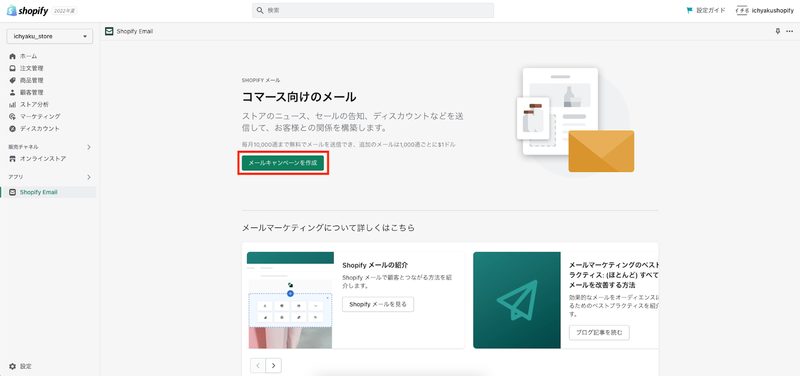Click the search magnifier icon
Image resolution: width=800 pixels, height=376 pixels.
[x=260, y=10]
